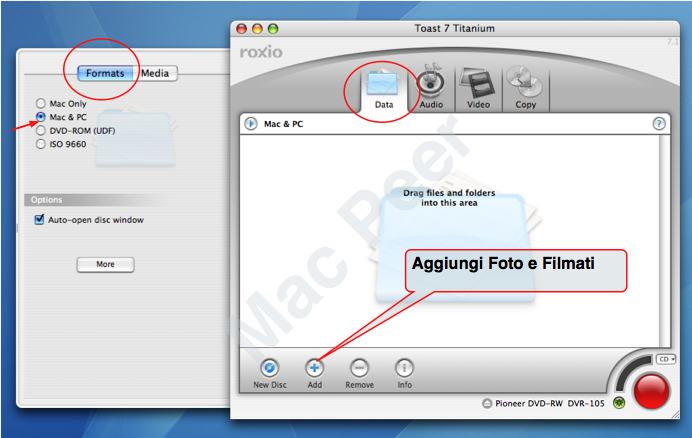The width and height of the screenshot is (692, 438).
Task: Select the Media tab in drawer
Action: click(x=155, y=73)
